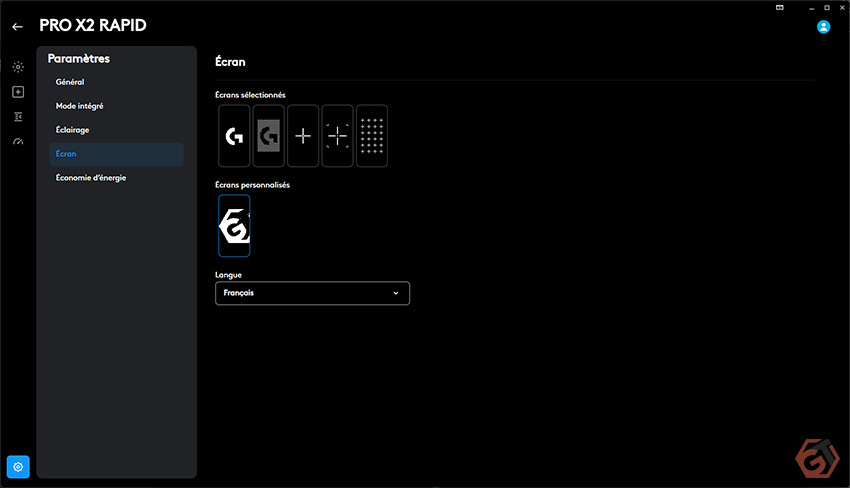The height and width of the screenshot is (488, 850).
Task: Open the user account profile icon
Action: 823,27
